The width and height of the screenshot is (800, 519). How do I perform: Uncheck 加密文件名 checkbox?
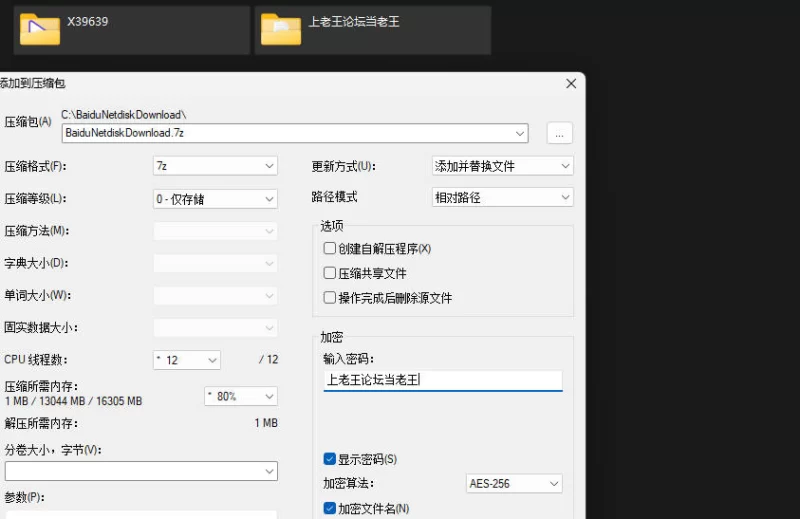coord(330,508)
